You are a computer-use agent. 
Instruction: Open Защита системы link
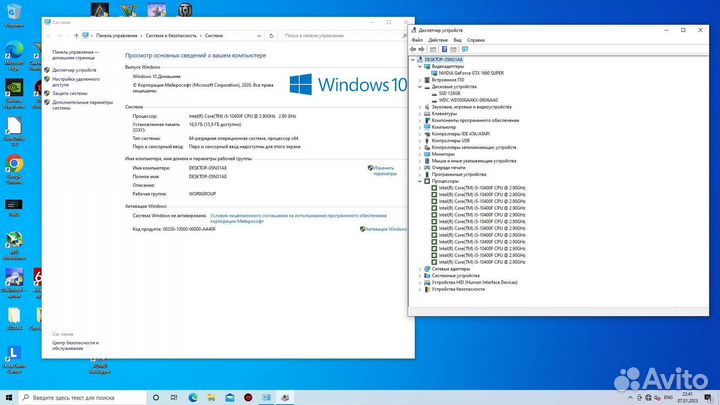[x=69, y=93]
